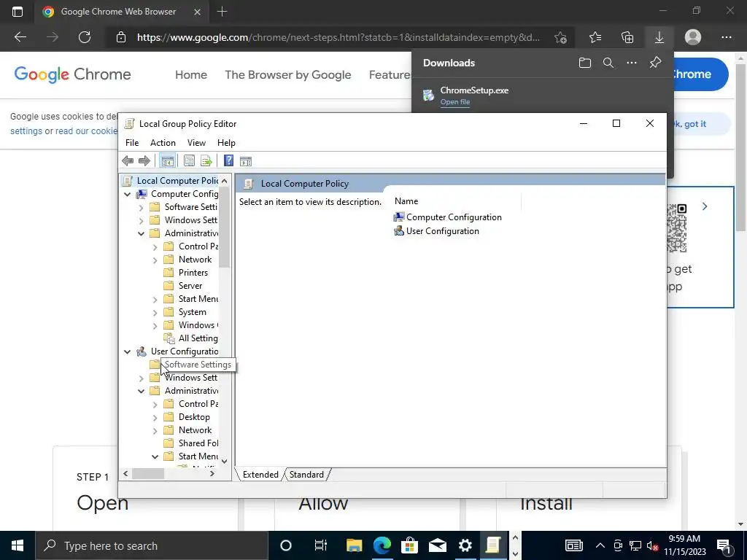Open the View menu
747x560 pixels.
[196, 143]
